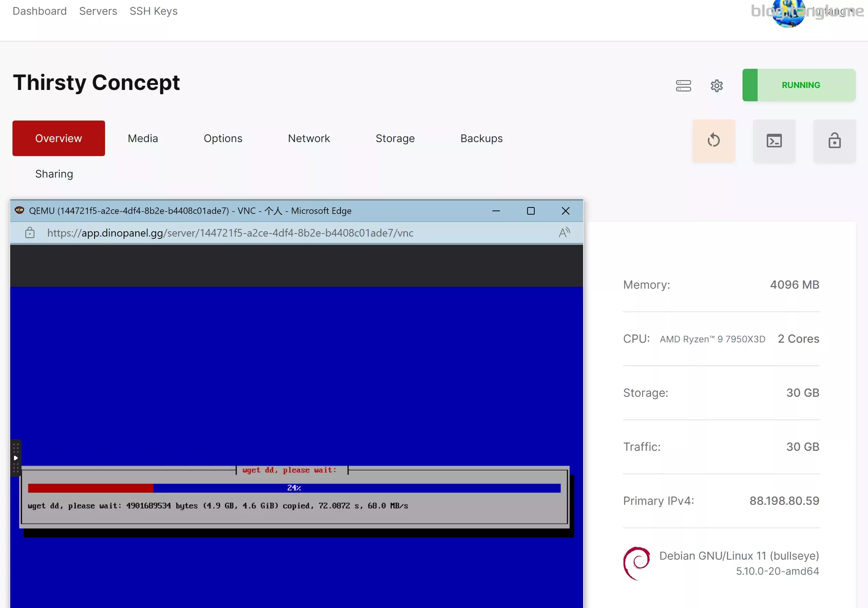This screenshot has height=608, width=868.
Task: Click the Debian swirl logo
Action: point(637,563)
